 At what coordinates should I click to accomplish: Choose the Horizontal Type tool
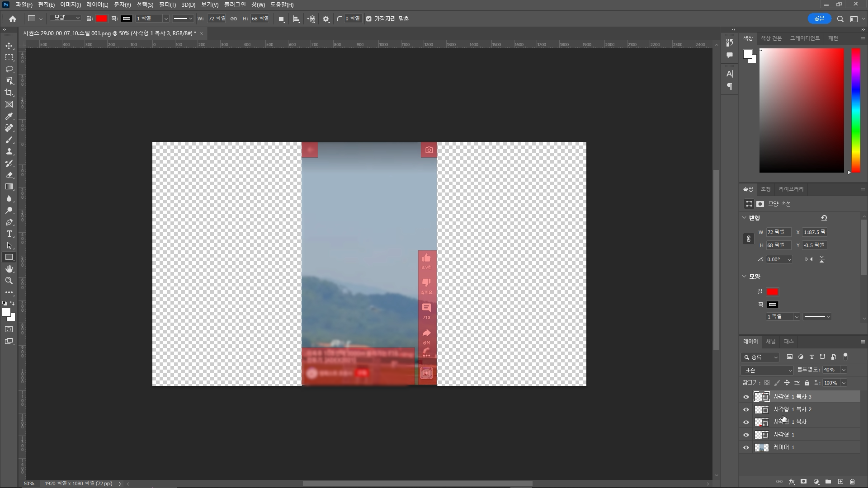(x=9, y=234)
